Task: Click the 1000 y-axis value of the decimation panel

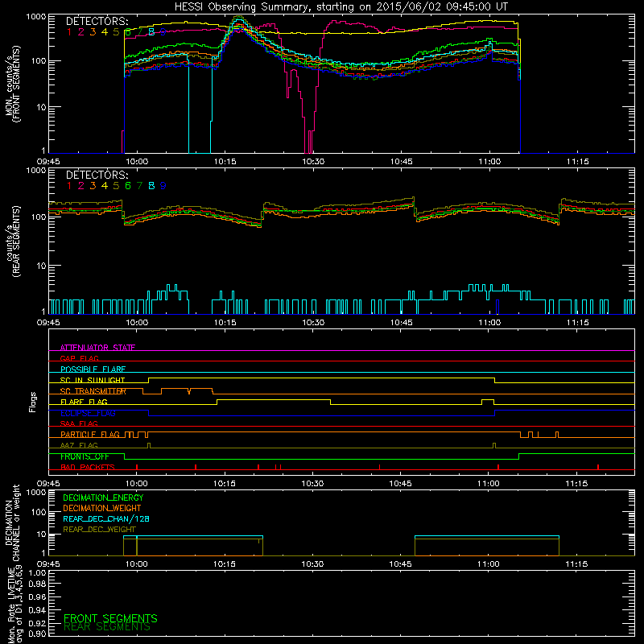Action: 36,493
